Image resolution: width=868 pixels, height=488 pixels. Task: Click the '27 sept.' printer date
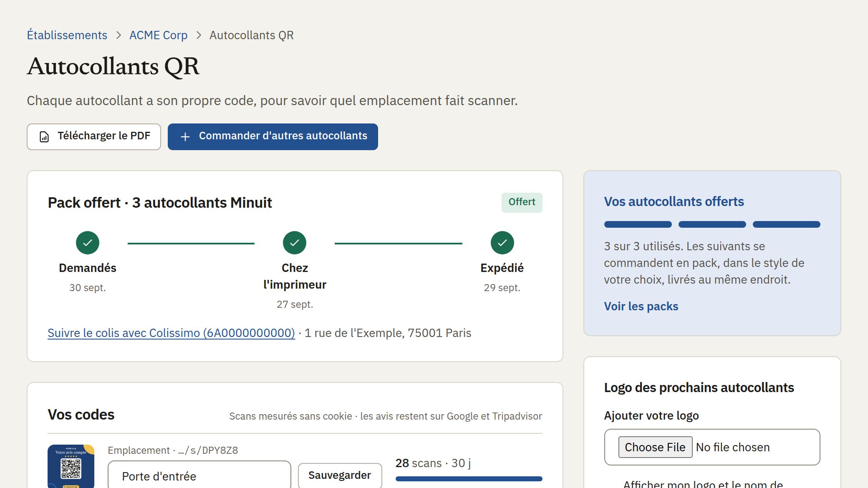[x=295, y=304]
